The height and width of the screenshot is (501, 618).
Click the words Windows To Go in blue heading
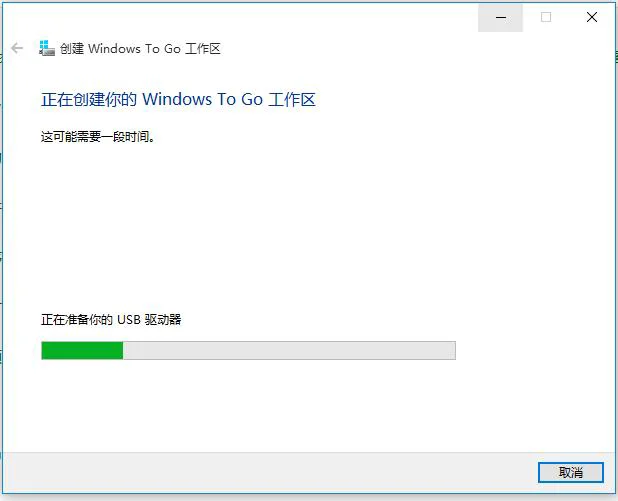click(202, 99)
